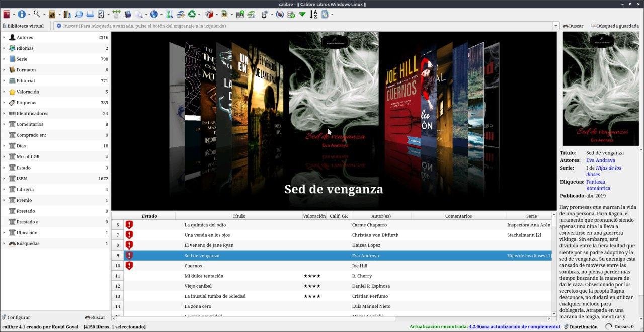Open Eva Andraya author link in details
The image size is (644, 332).
[600, 160]
